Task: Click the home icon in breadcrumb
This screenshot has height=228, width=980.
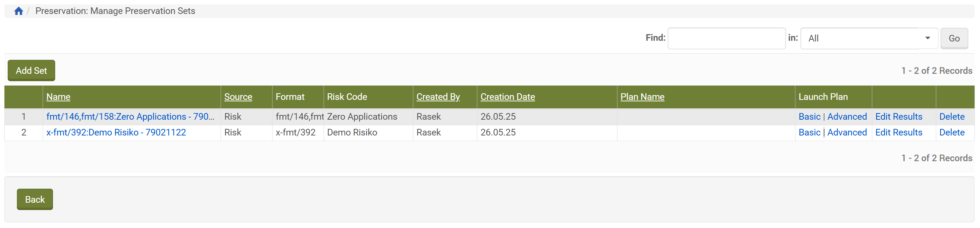Action: (x=19, y=11)
